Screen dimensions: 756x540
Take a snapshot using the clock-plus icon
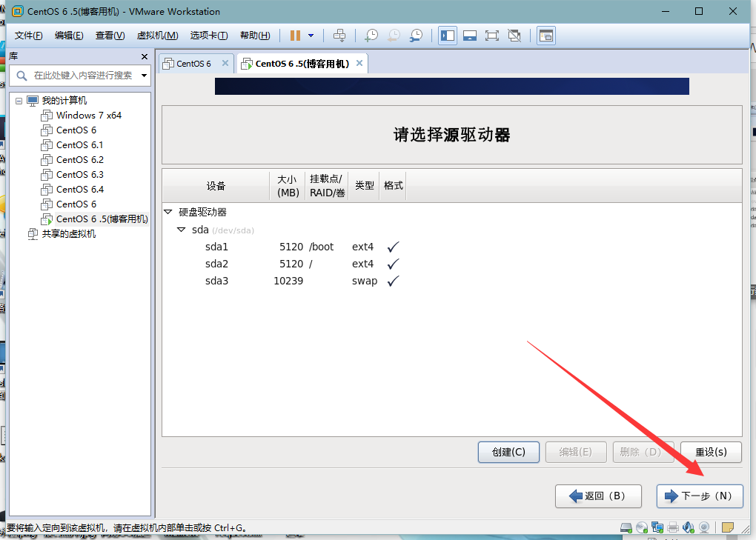pos(371,36)
